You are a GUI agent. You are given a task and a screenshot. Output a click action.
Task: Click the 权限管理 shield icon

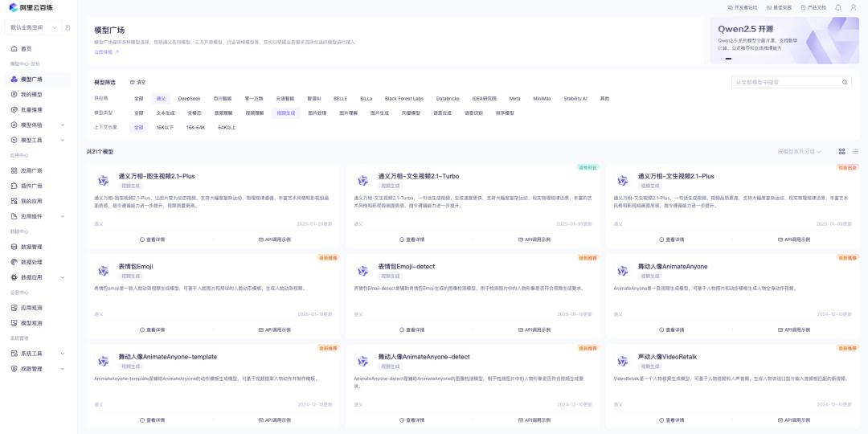pos(14,369)
